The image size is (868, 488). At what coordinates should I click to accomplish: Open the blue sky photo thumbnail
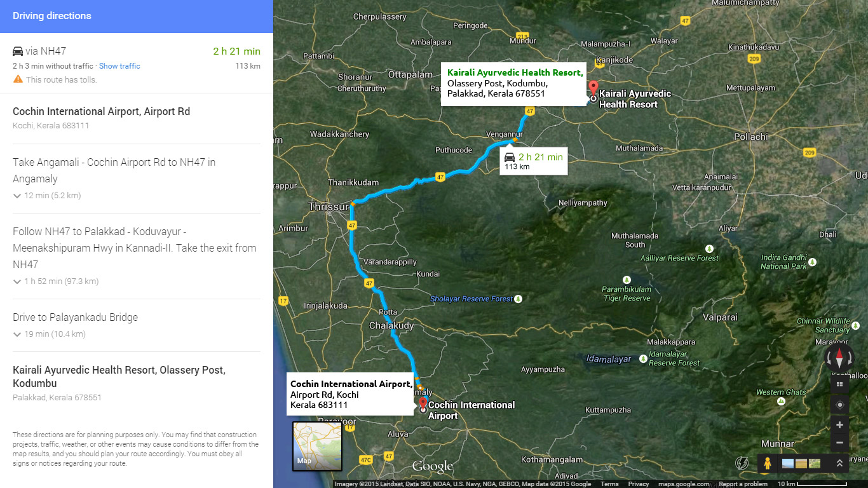(788, 464)
